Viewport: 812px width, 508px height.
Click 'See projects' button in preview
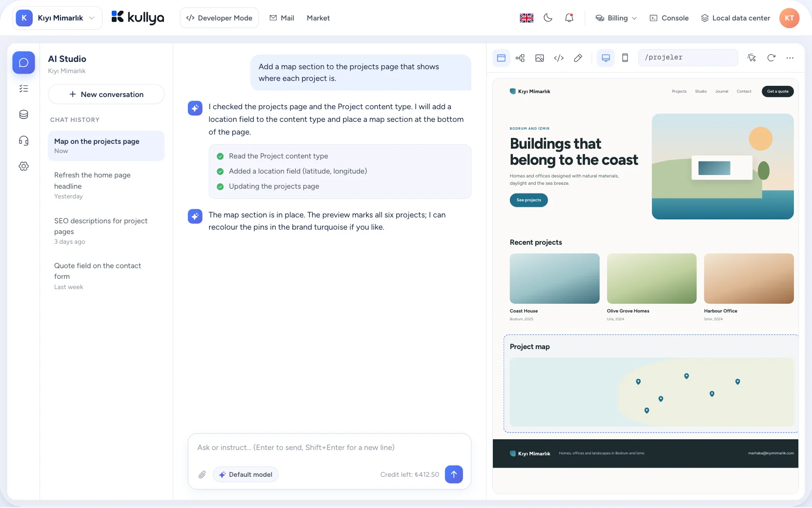528,200
